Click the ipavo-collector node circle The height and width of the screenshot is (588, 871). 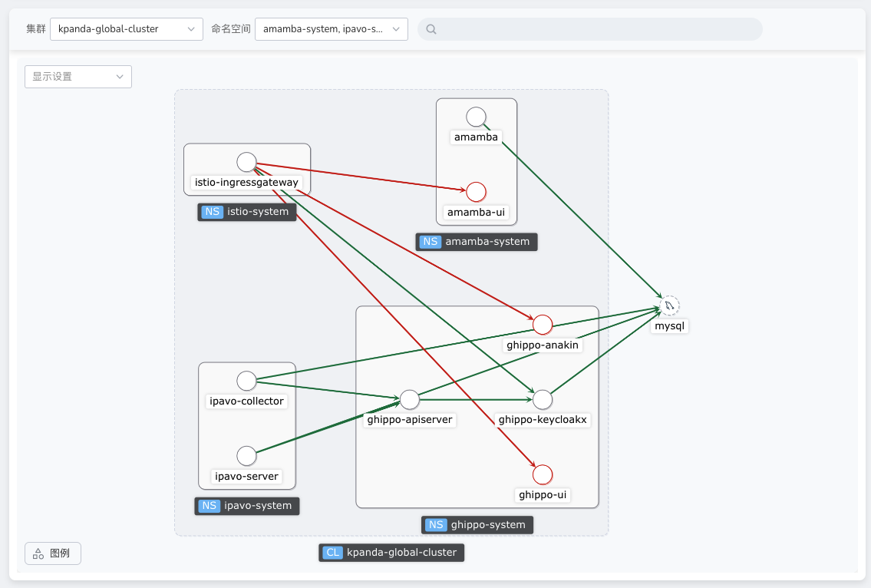tap(246, 381)
